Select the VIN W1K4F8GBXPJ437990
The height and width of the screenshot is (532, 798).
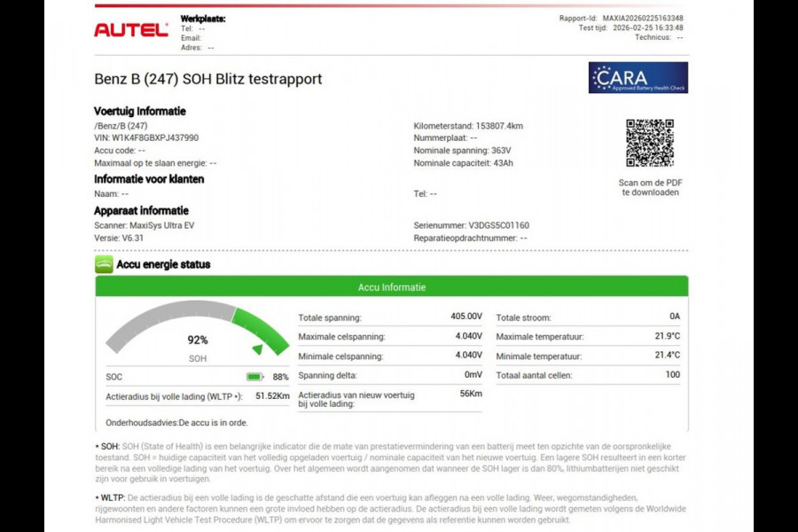(x=155, y=138)
